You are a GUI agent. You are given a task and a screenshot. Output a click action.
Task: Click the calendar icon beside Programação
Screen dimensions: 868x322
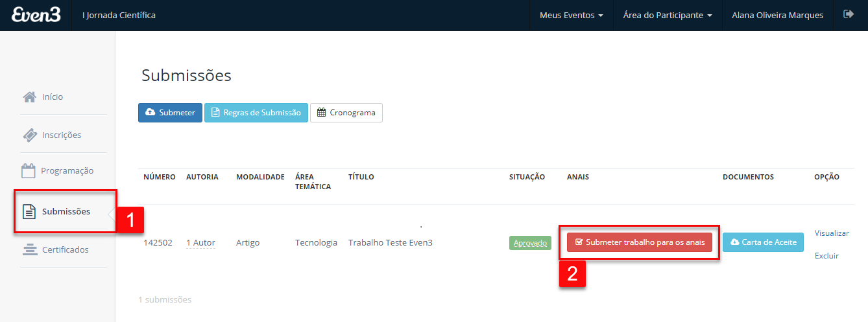(29, 171)
